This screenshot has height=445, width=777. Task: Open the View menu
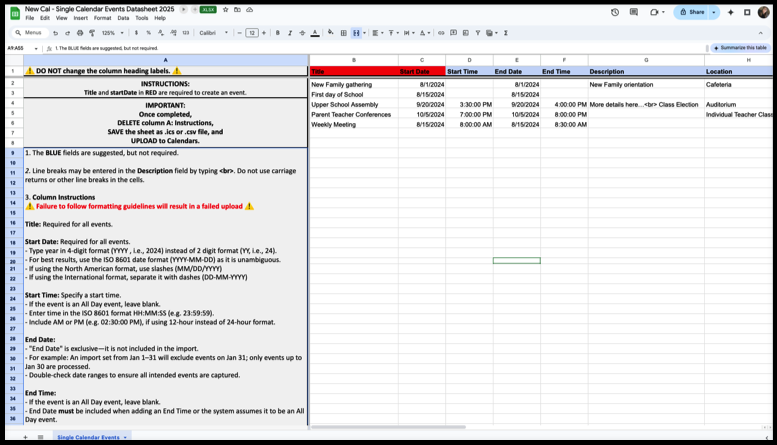click(x=61, y=18)
